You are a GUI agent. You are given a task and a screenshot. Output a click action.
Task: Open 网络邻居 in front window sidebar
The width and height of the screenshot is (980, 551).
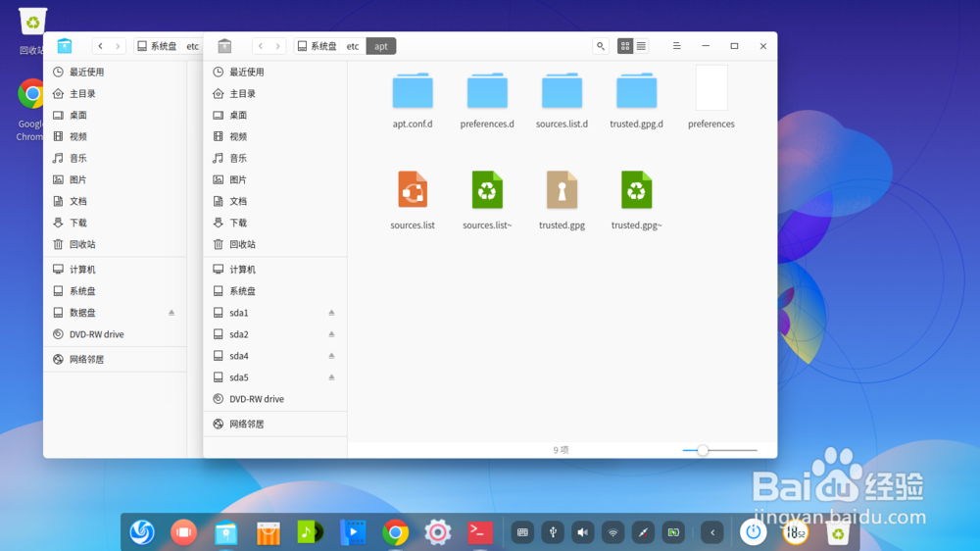tap(275, 425)
